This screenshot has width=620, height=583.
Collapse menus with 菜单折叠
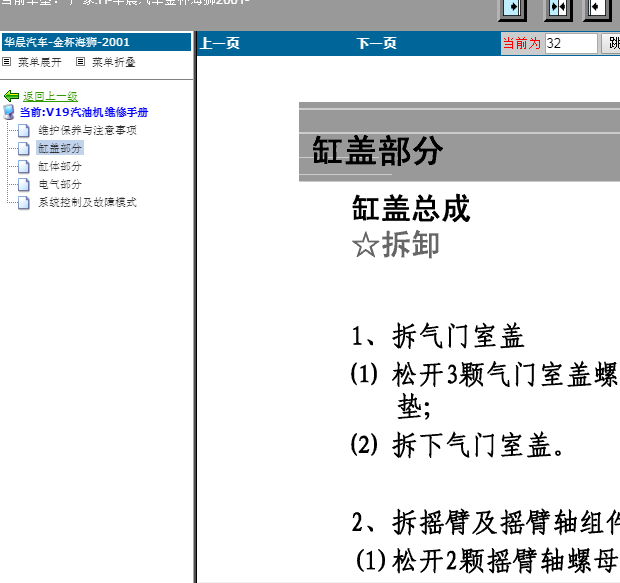(x=114, y=62)
